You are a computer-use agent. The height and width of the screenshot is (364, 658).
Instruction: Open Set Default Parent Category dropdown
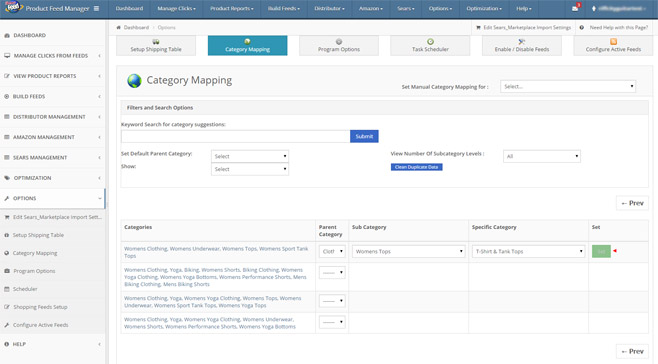pos(250,156)
